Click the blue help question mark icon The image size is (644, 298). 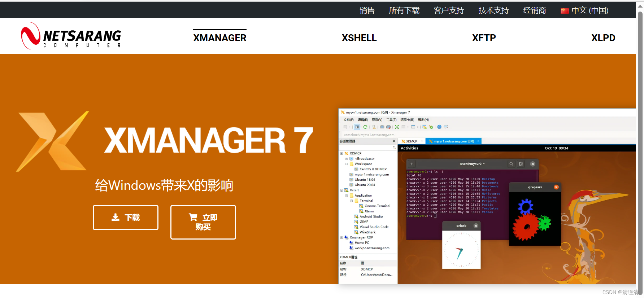click(x=439, y=127)
